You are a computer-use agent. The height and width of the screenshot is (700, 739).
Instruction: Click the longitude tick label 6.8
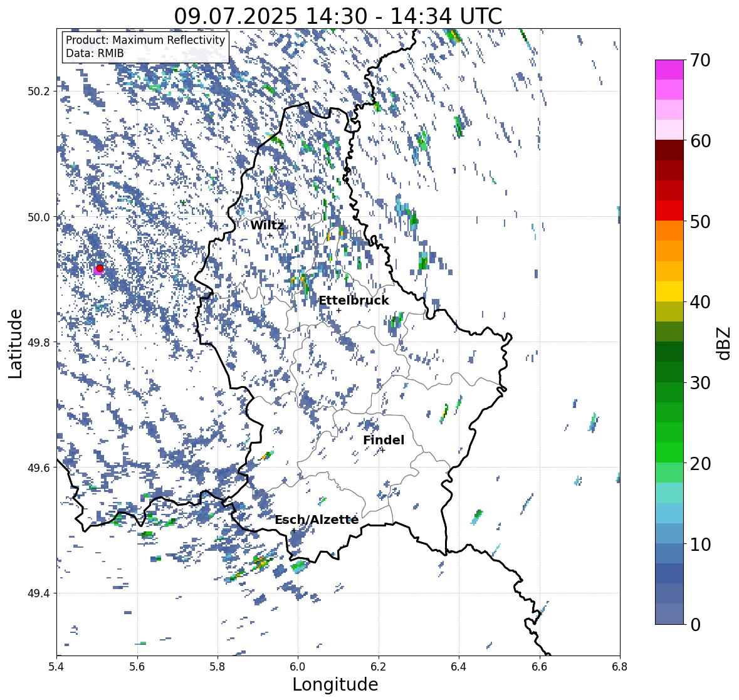[620, 666]
